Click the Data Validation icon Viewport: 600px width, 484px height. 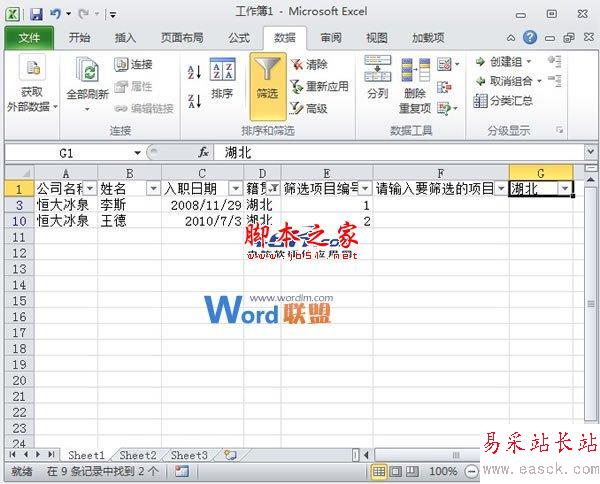pyautogui.click(x=444, y=64)
